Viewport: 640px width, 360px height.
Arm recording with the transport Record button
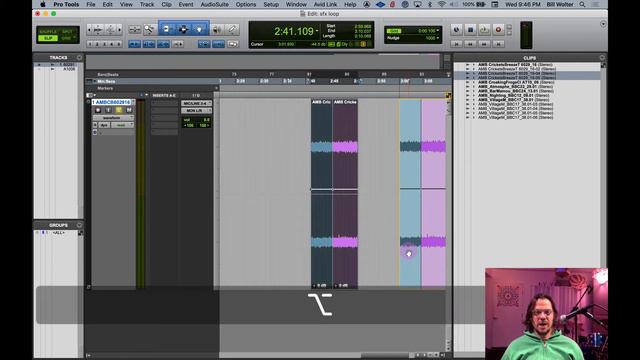498,29
